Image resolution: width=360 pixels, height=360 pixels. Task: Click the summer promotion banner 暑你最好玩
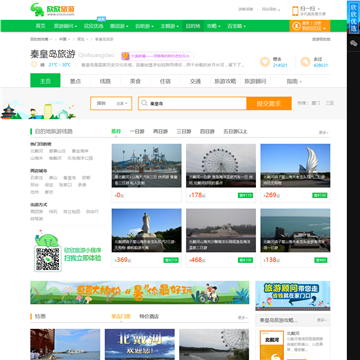(x=140, y=292)
